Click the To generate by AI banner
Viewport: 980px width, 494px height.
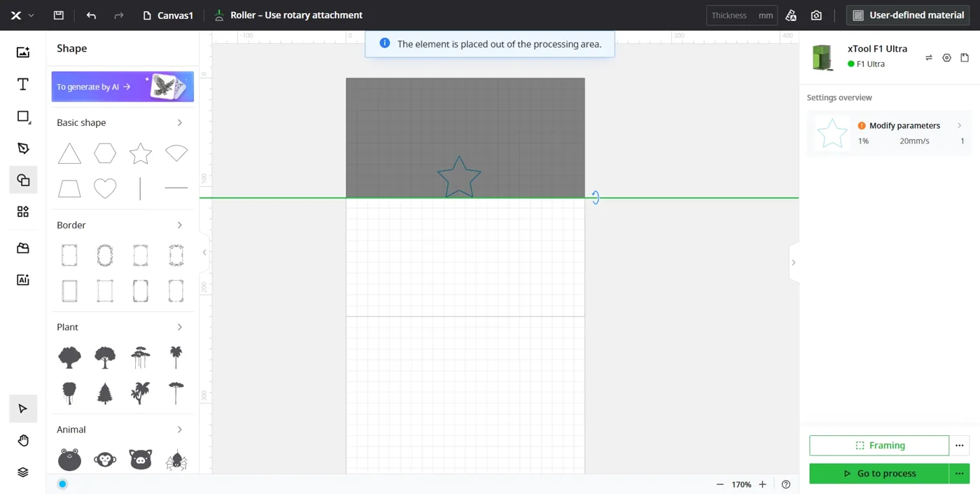122,87
